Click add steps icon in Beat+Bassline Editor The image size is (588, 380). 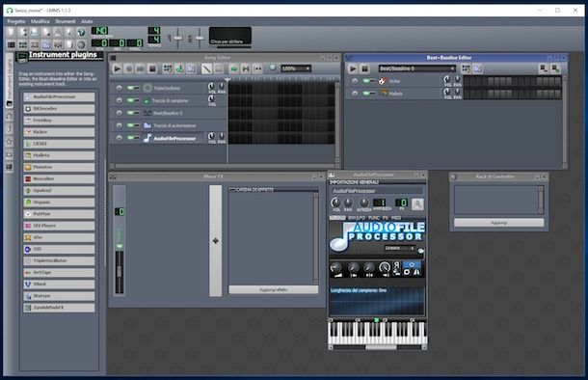[x=555, y=68]
